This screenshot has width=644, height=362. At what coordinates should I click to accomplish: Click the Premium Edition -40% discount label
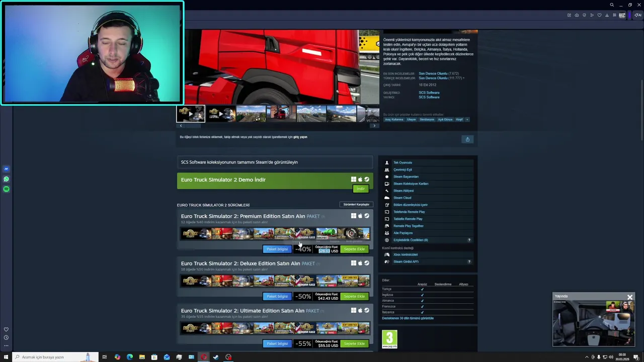(x=303, y=249)
